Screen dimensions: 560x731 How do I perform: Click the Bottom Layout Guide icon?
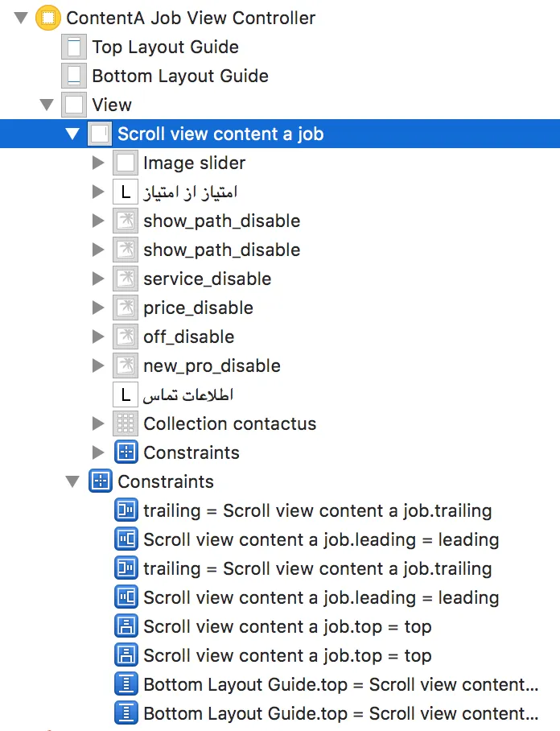tap(74, 76)
